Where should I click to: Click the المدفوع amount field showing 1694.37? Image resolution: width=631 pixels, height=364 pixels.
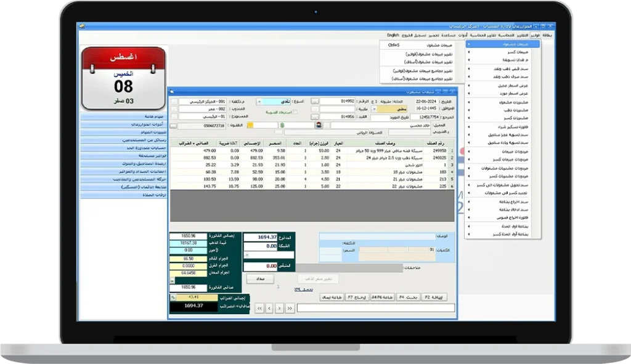261,236
